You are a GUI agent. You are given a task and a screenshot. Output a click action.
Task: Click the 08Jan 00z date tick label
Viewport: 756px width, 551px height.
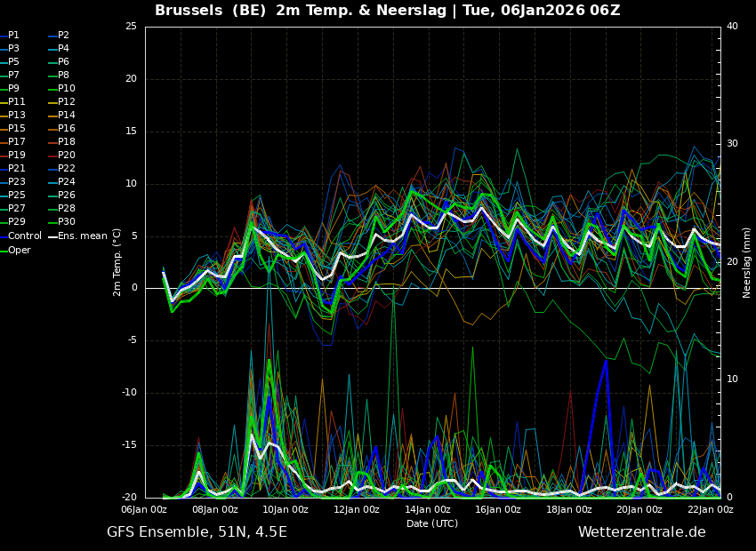click(x=215, y=509)
